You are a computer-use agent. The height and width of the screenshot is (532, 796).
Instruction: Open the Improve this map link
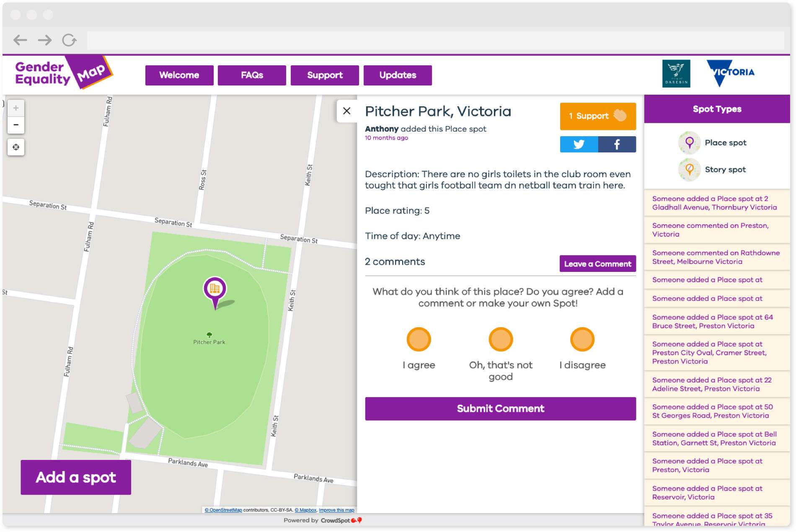point(336,510)
